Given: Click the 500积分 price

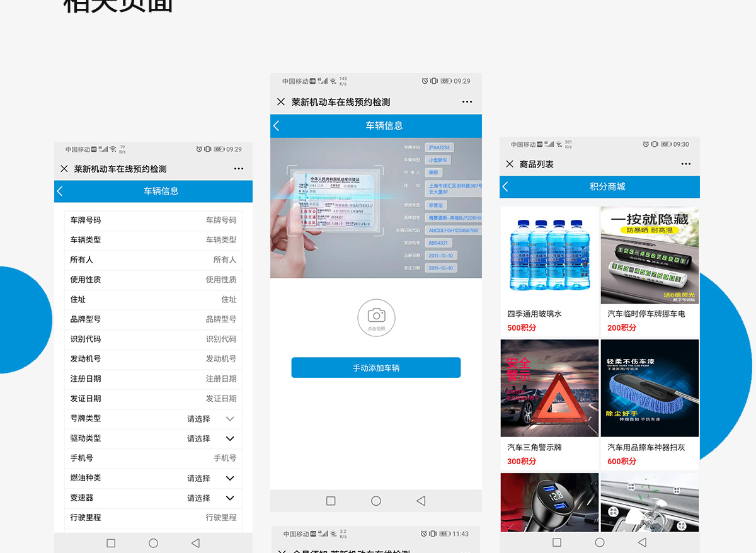Looking at the screenshot, I should pyautogui.click(x=522, y=328).
